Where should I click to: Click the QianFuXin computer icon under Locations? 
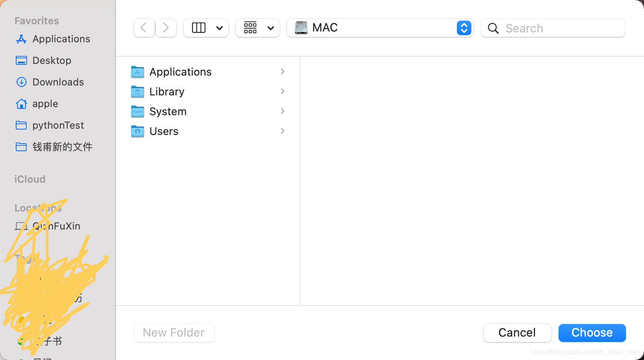tap(21, 226)
